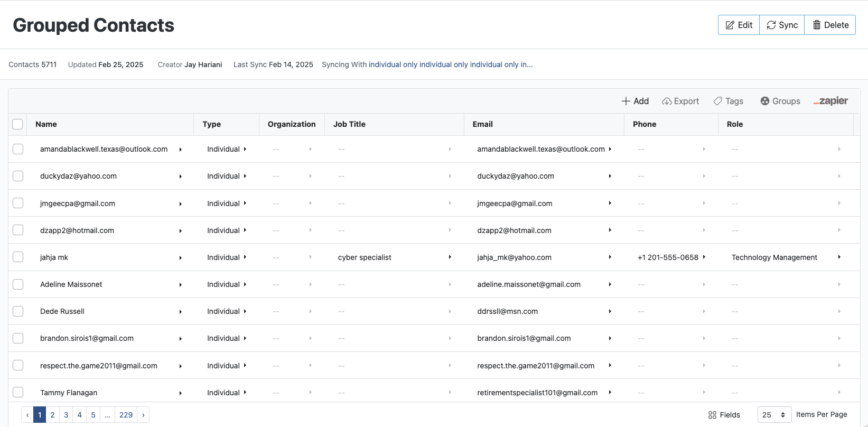Check the box for amandablackwell.texas@outlook.com row

(x=18, y=149)
